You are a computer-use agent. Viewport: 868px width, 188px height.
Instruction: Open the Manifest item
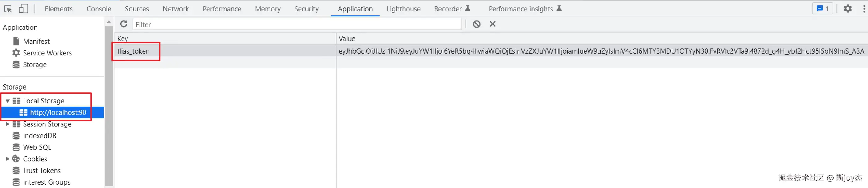36,41
